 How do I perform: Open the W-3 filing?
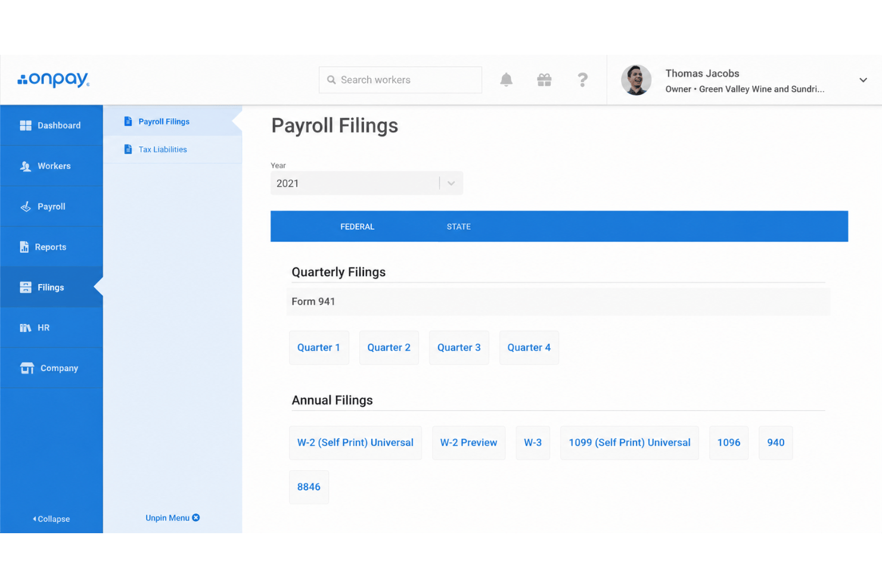(533, 443)
